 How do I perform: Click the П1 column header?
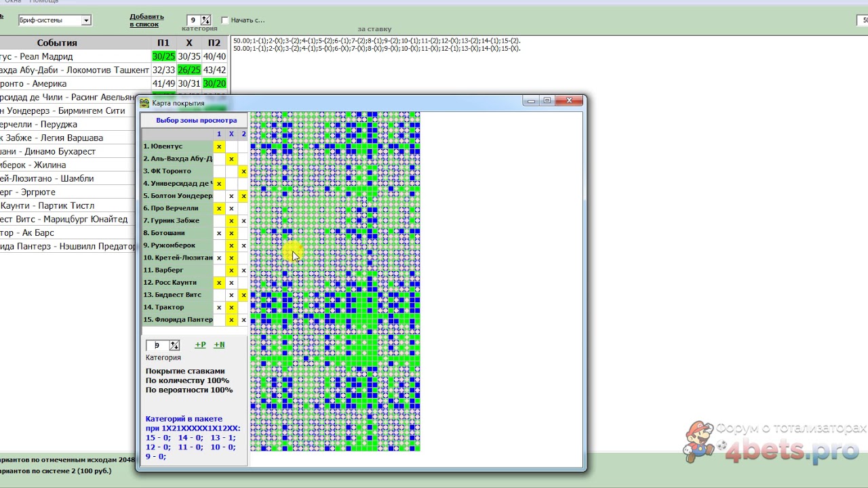(x=163, y=43)
